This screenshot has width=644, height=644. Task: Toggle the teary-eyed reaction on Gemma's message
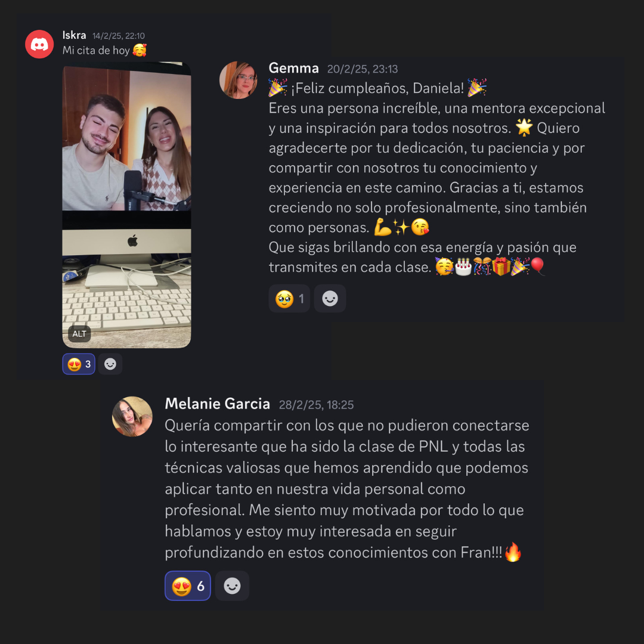pos(289,299)
